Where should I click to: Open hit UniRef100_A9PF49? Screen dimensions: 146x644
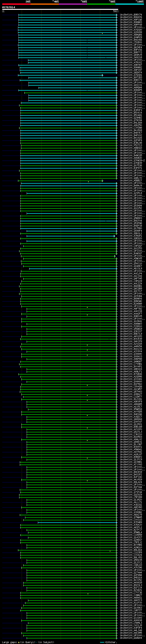(x=131, y=25)
